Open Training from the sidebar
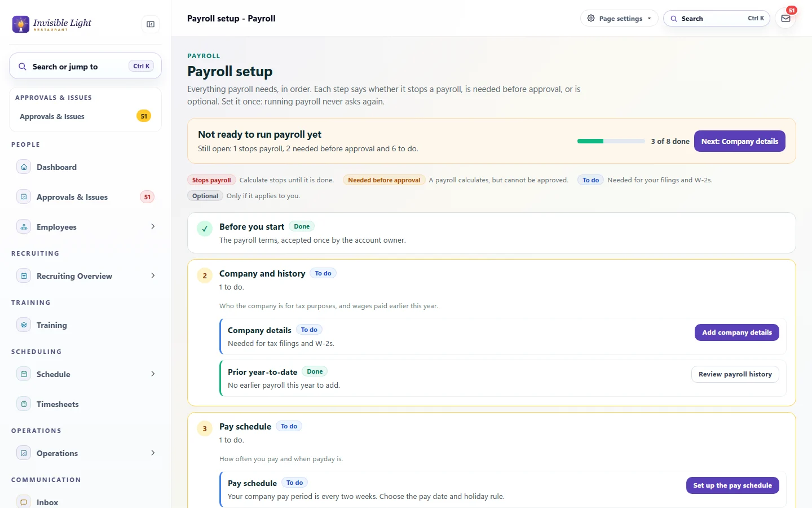 85,325
